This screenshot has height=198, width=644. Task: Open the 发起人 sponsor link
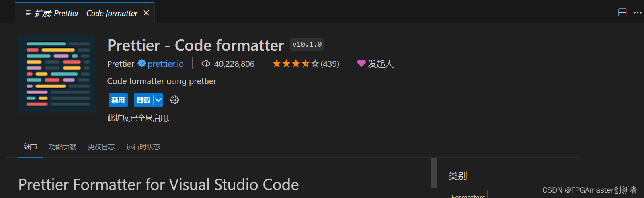coord(380,64)
